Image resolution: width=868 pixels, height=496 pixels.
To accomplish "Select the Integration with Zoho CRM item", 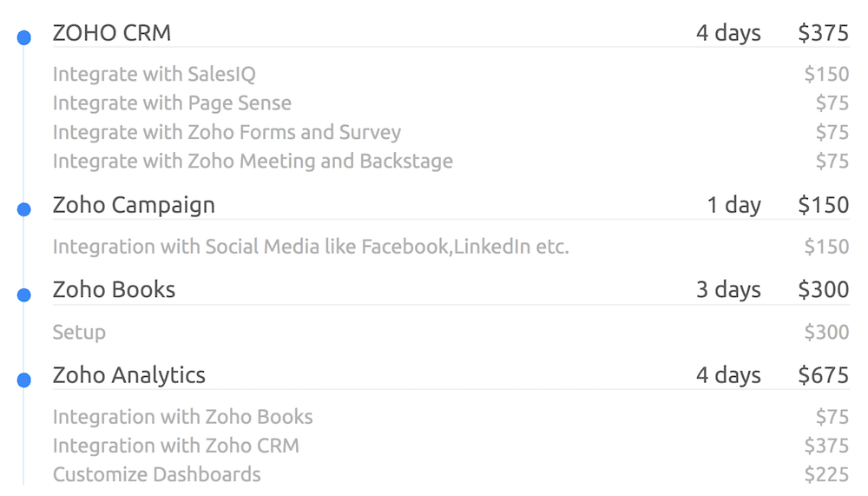I will 175,446.
